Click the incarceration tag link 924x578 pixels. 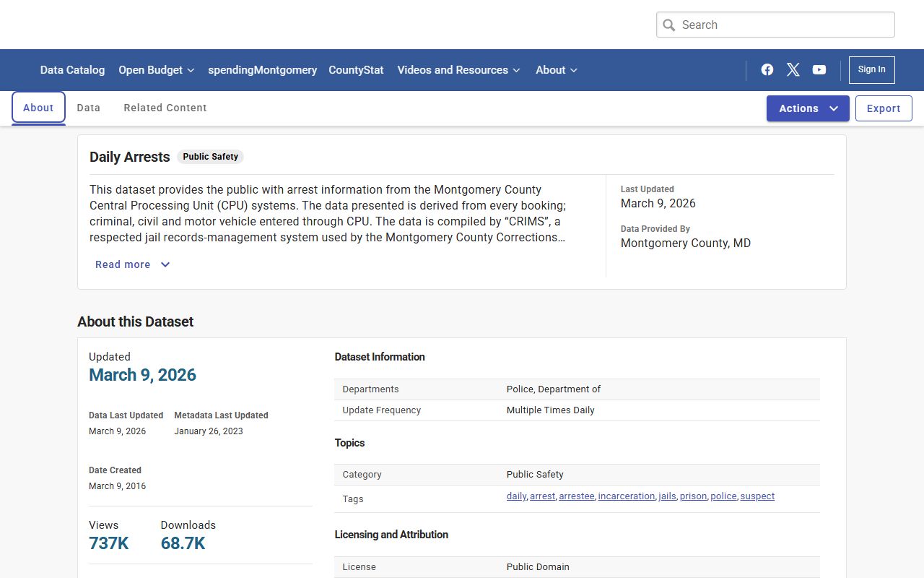pyautogui.click(x=626, y=496)
